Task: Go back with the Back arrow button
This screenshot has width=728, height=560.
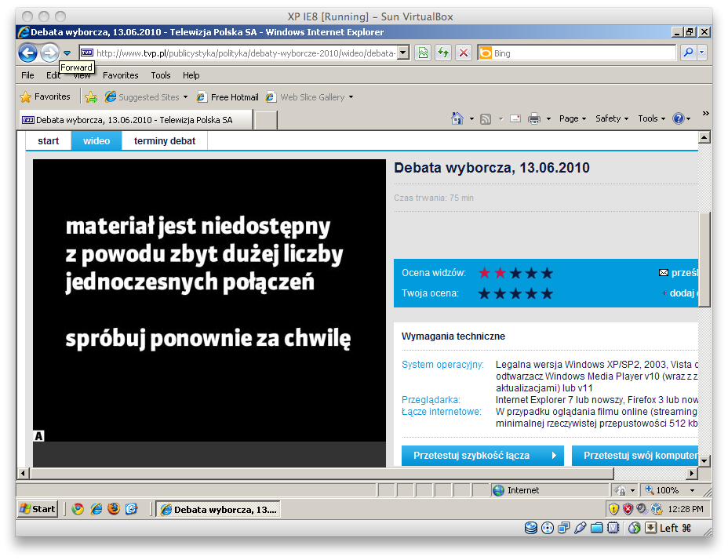Action: click(x=28, y=53)
